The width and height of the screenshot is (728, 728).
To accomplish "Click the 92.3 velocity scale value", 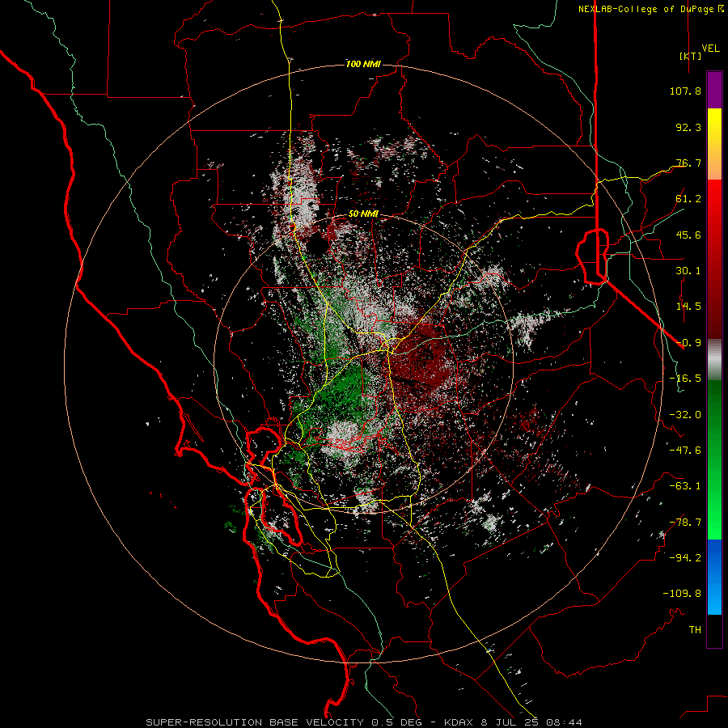I will click(688, 127).
